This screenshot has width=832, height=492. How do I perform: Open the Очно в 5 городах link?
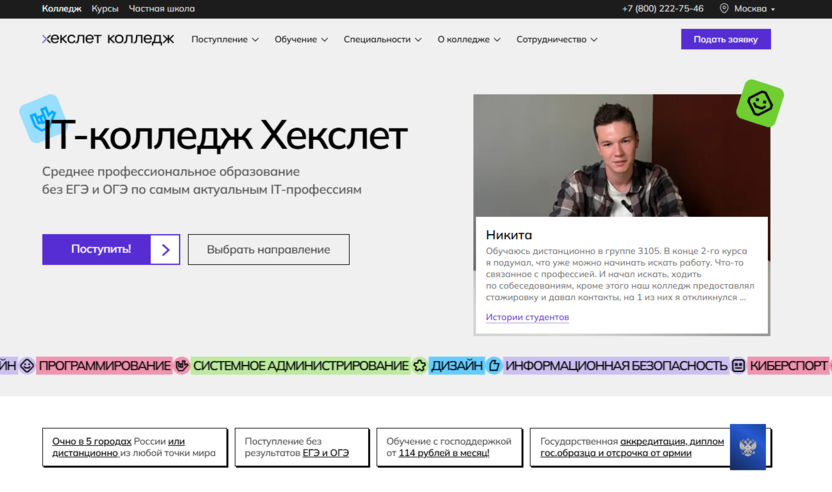[x=92, y=441]
